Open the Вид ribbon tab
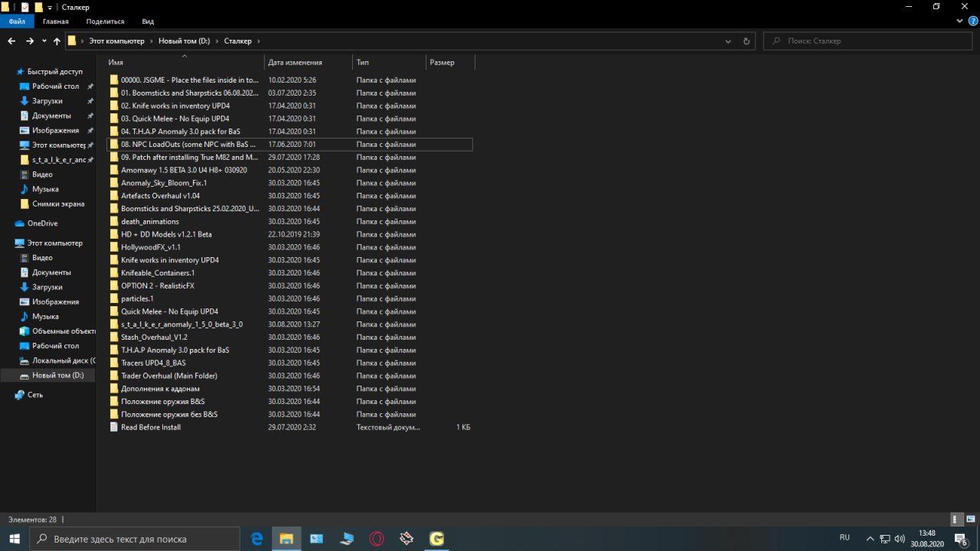The image size is (980, 551). [x=148, y=21]
